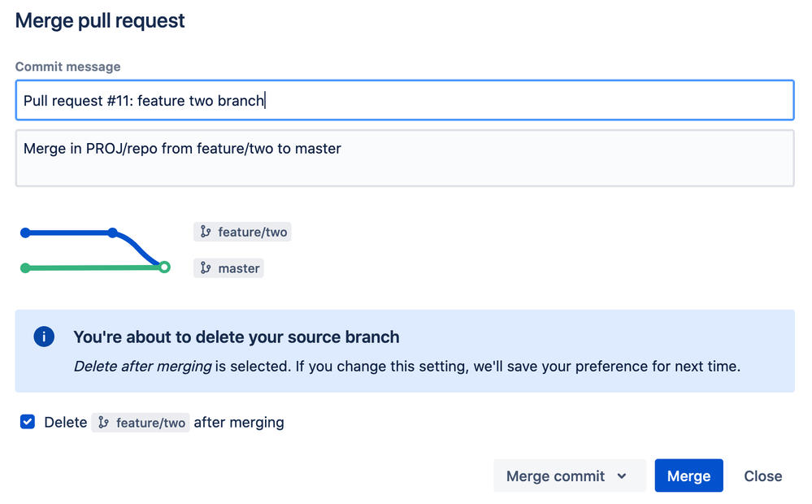The height and width of the screenshot is (504, 812).
Task: Click the blue feature branch line
Action: point(69,232)
